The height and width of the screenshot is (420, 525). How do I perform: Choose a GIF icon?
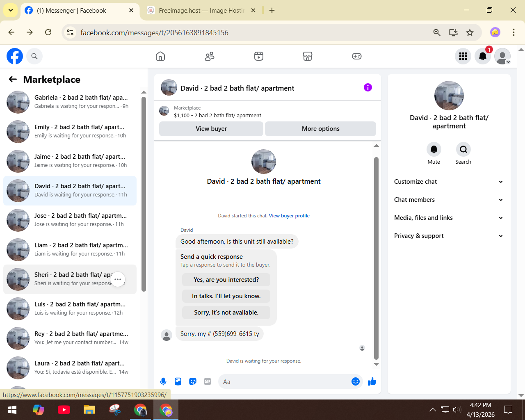click(x=208, y=381)
